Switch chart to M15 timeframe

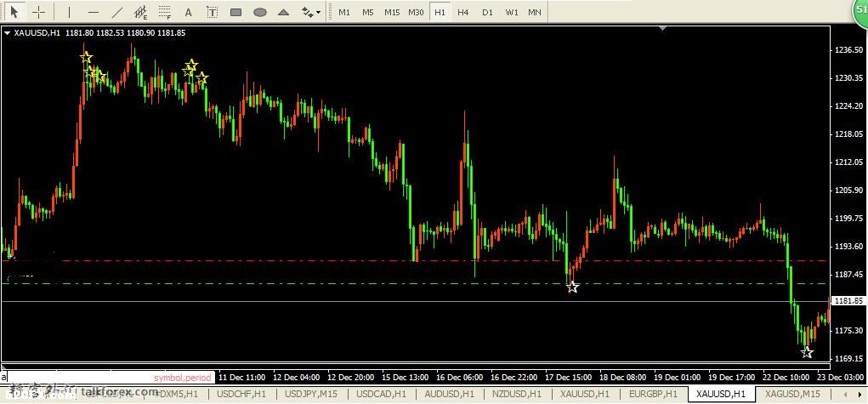392,12
